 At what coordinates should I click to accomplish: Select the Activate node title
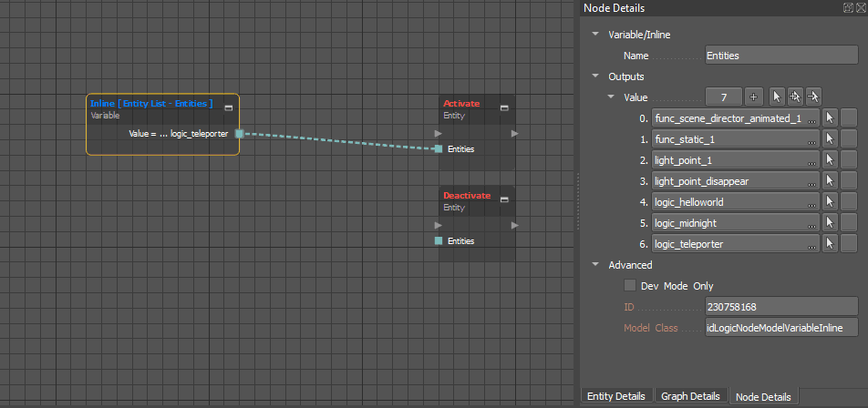pos(461,104)
